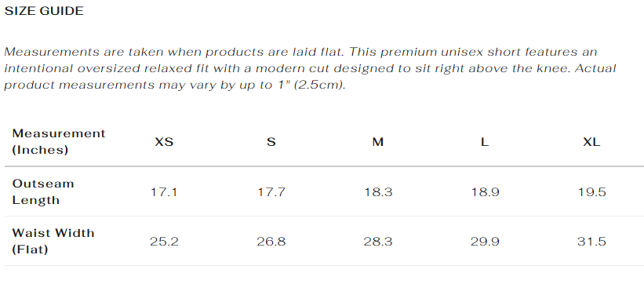Viewport: 644px width, 284px height.
Task: Click the Waist Width (Flat) row label
Action: 53,242
